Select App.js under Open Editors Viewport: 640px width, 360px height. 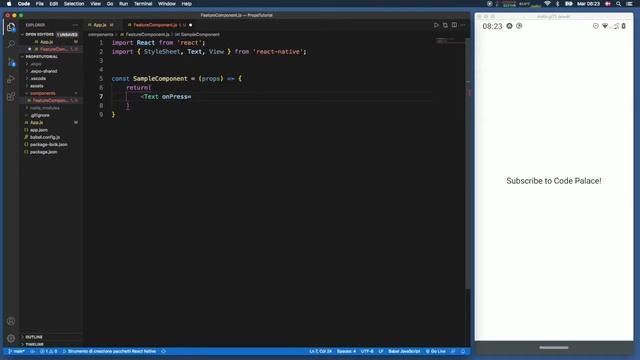(x=46, y=42)
